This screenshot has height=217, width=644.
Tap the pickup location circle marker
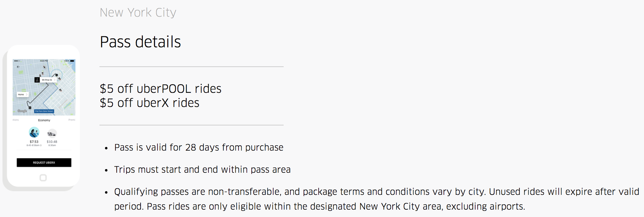56,75
